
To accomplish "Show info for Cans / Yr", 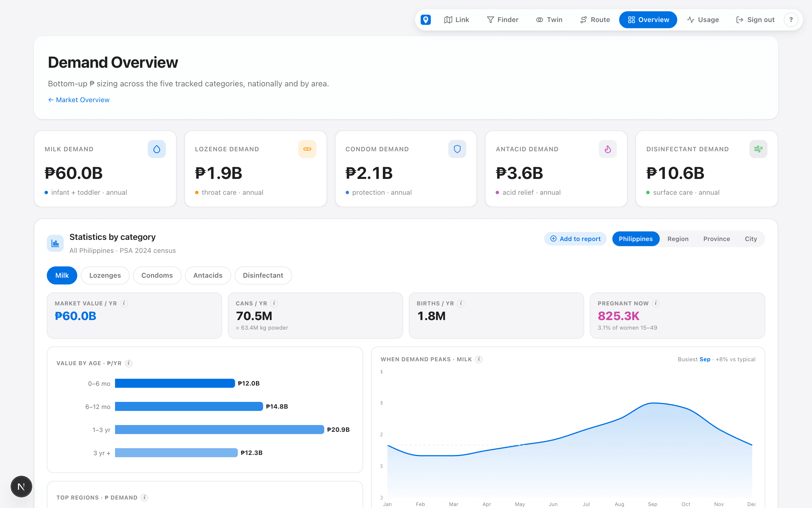I will coord(274,303).
